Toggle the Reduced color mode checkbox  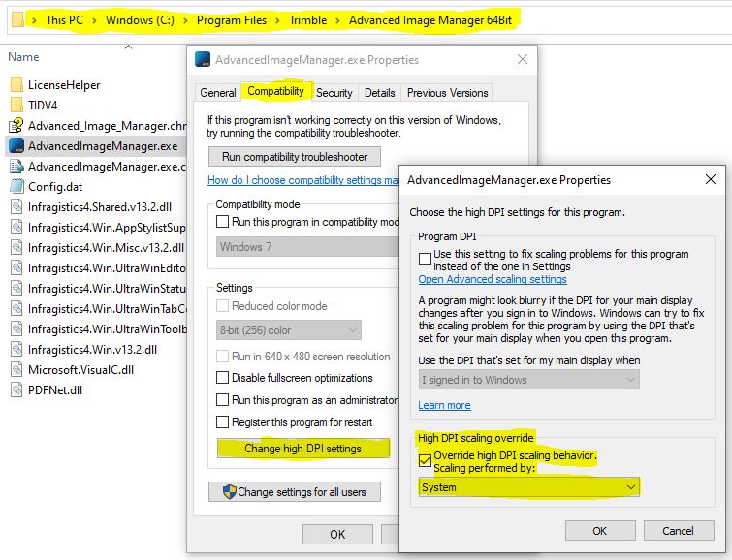pos(222,305)
